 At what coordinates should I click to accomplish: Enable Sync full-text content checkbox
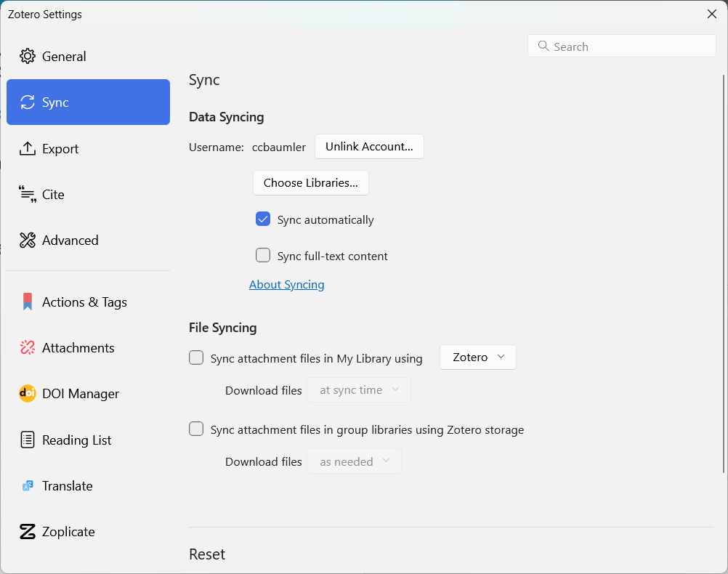pos(263,256)
